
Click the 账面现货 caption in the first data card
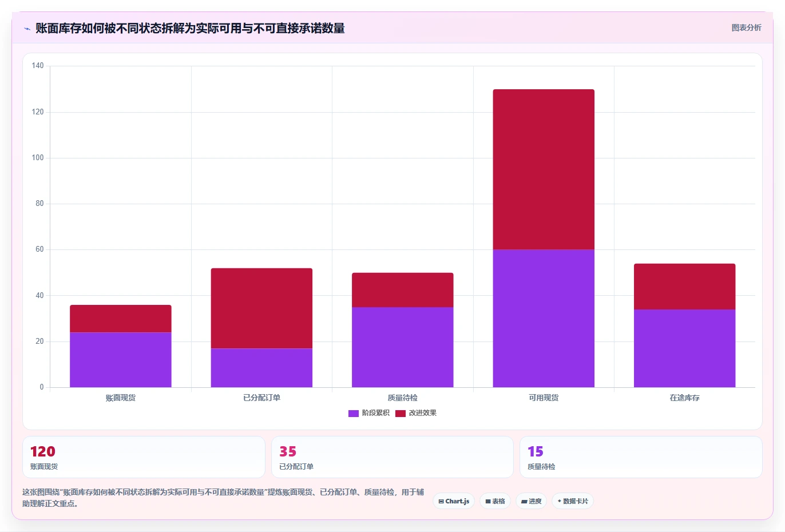[44, 467]
